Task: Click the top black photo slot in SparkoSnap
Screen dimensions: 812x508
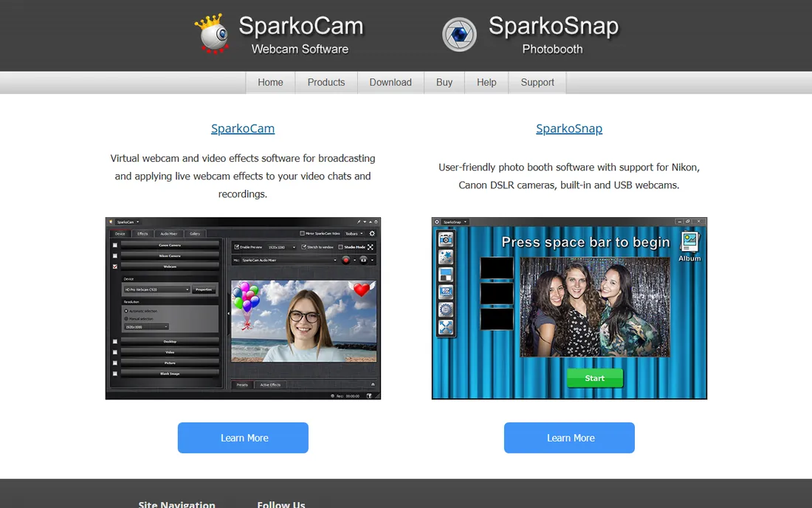Action: tap(497, 268)
